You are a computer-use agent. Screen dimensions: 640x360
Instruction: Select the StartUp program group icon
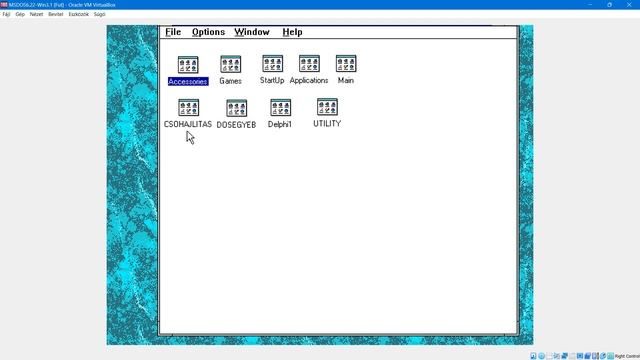pyautogui.click(x=273, y=64)
